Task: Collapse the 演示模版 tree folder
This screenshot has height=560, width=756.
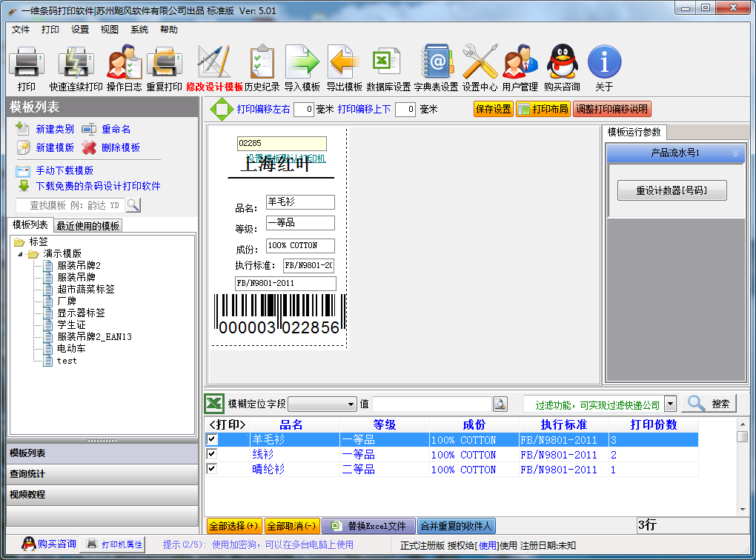Action: pyautogui.click(x=20, y=254)
